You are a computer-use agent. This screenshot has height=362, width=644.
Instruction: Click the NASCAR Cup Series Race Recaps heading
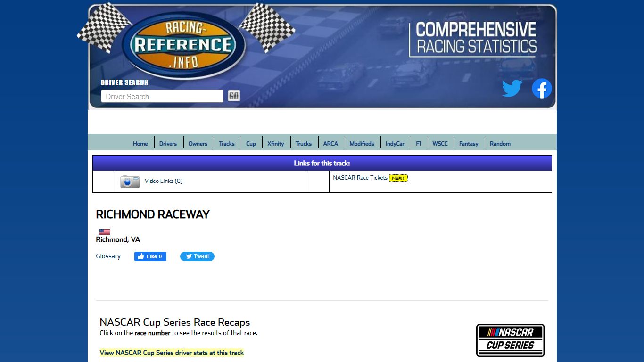[175, 322]
